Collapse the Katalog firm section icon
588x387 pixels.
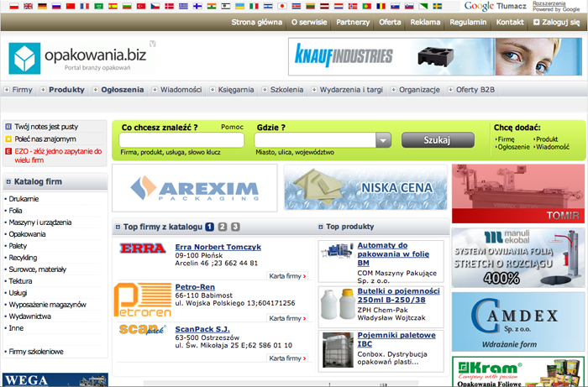8,181
